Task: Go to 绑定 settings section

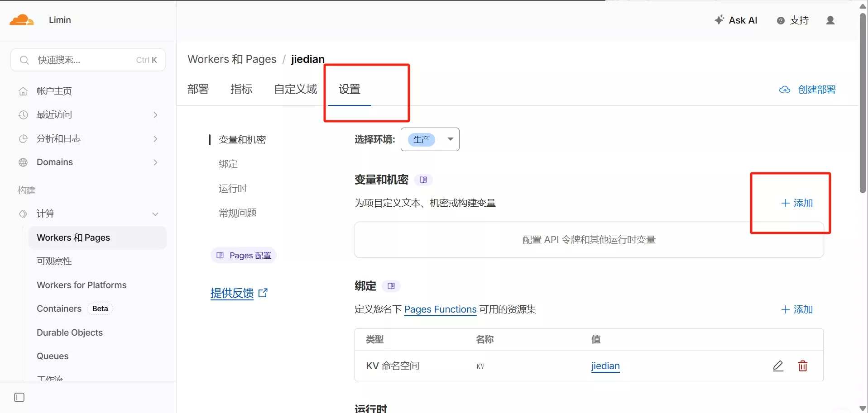Action: (x=228, y=164)
